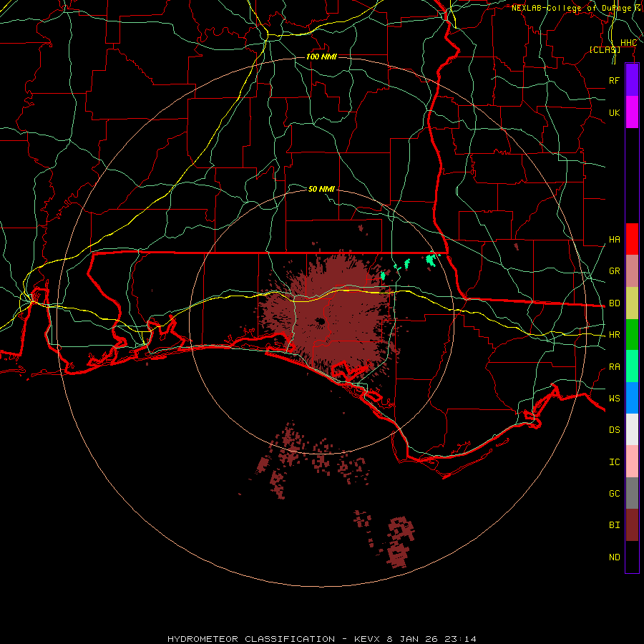The image size is (644, 644).
Task: Select the gray GC legend swatch
Action: [x=632, y=493]
